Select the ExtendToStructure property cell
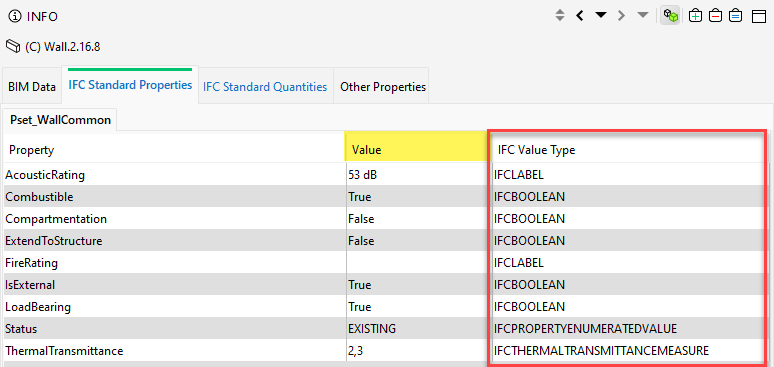The height and width of the screenshot is (367, 774). pos(175,241)
